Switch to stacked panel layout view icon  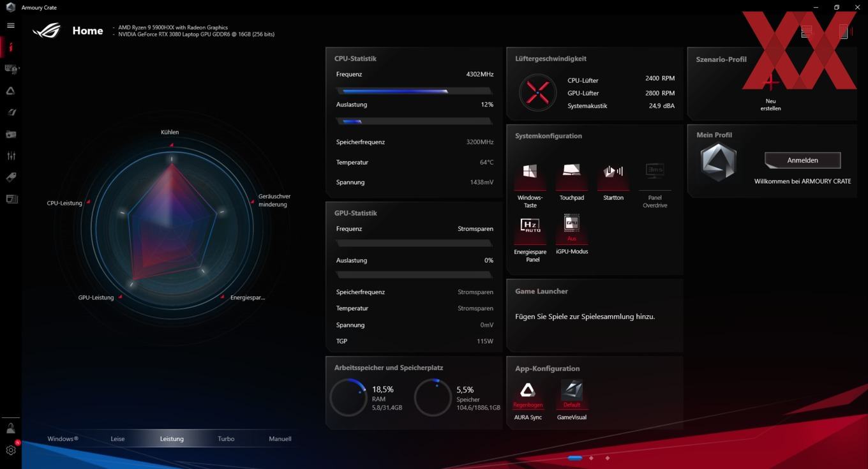(807, 31)
